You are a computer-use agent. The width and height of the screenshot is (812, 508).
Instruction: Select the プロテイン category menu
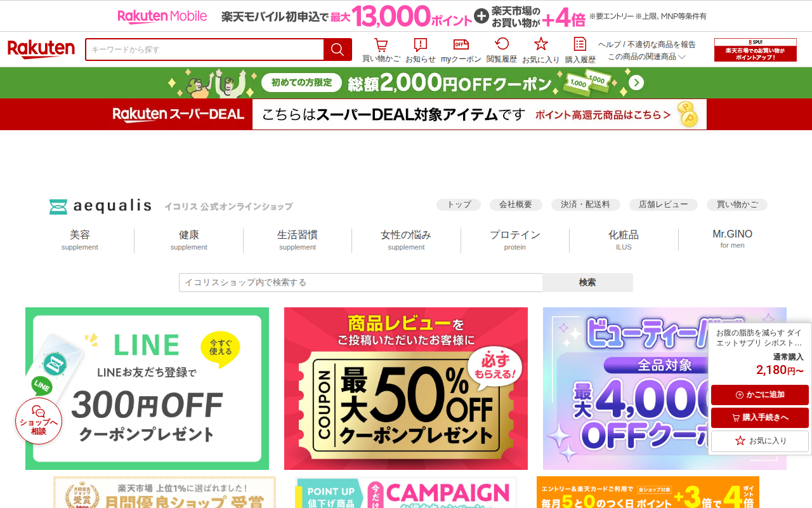coord(515,240)
